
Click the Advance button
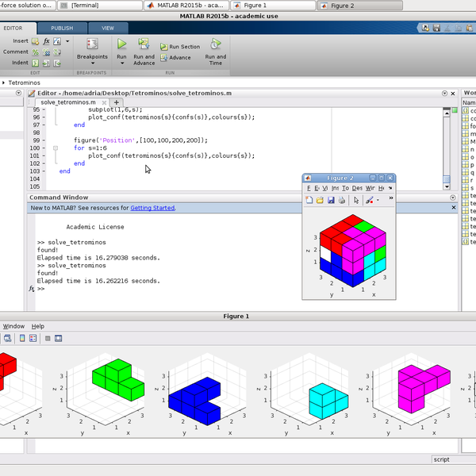coord(175,57)
